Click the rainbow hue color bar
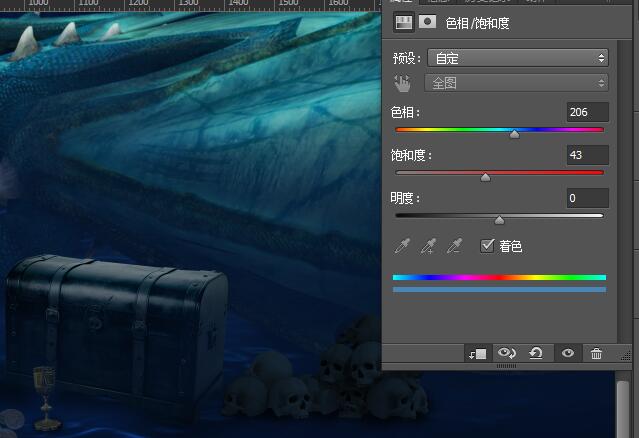The width and height of the screenshot is (639, 438). pos(499,277)
